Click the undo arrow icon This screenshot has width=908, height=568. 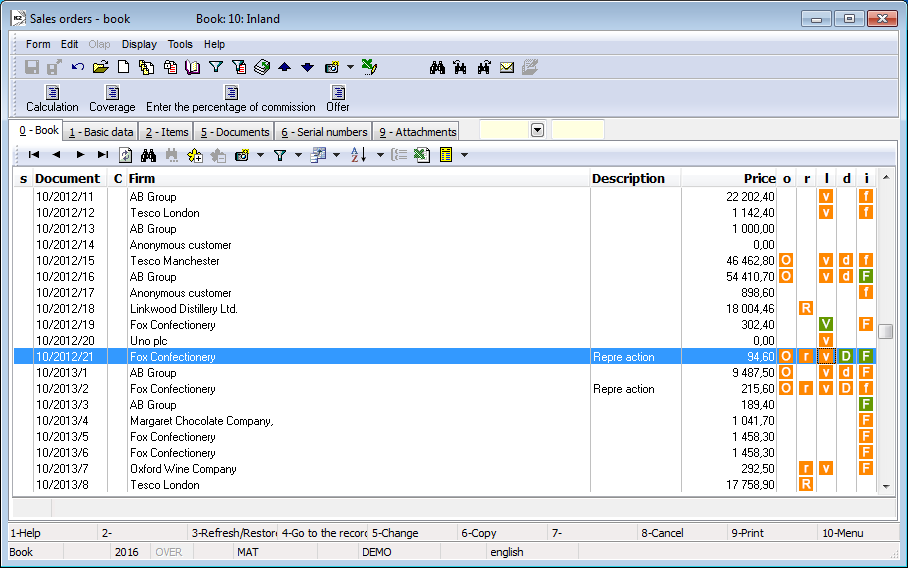[x=77, y=67]
